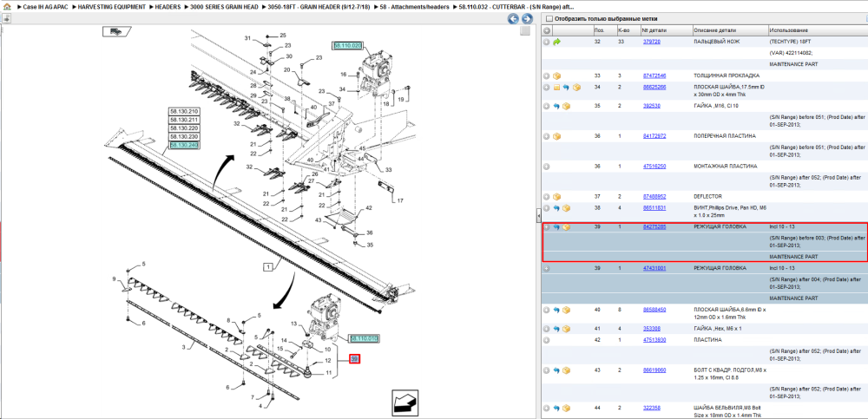Viewport: 868px width, 419px height.
Task: Click the blue replacement arrow for part 353308
Action: coord(556,329)
